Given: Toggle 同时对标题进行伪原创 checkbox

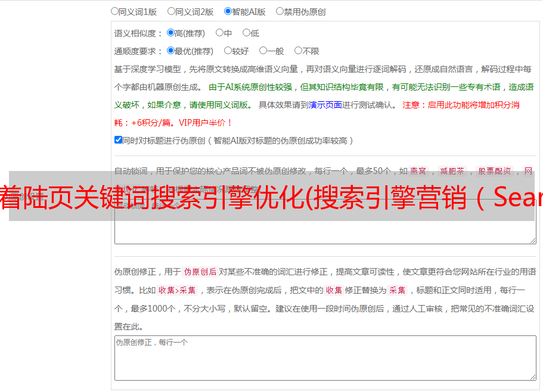Looking at the screenshot, I should 118,140.
